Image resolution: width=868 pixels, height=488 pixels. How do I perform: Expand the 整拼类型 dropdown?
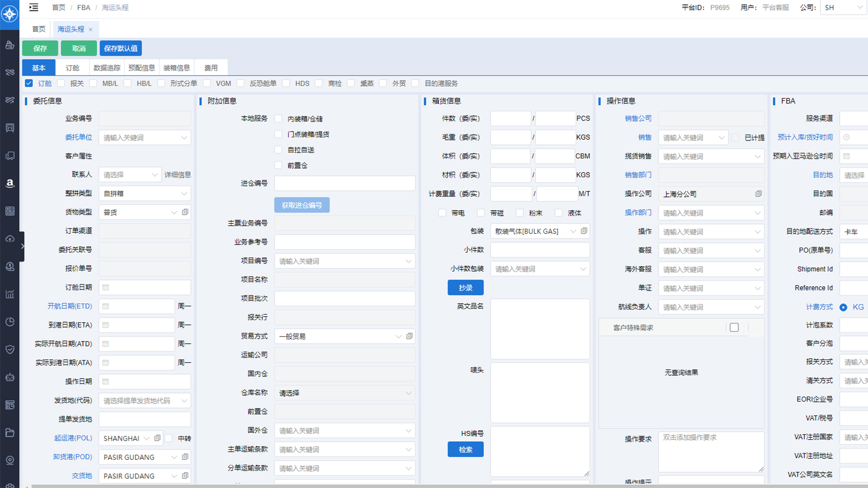point(144,194)
